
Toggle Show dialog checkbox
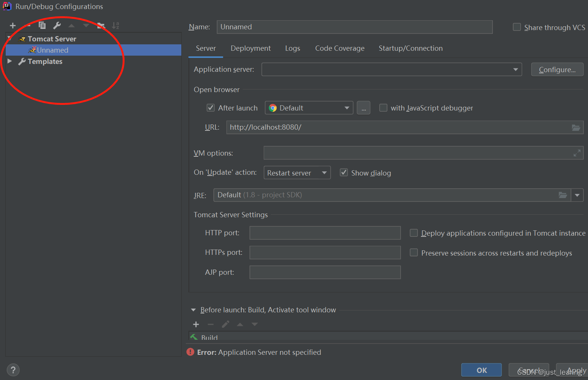point(343,173)
